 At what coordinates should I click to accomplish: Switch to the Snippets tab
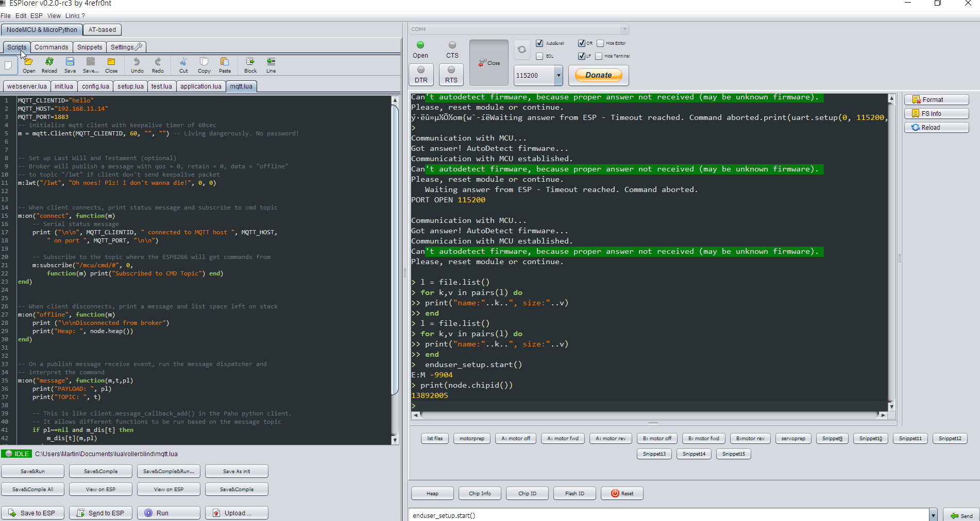click(x=90, y=47)
